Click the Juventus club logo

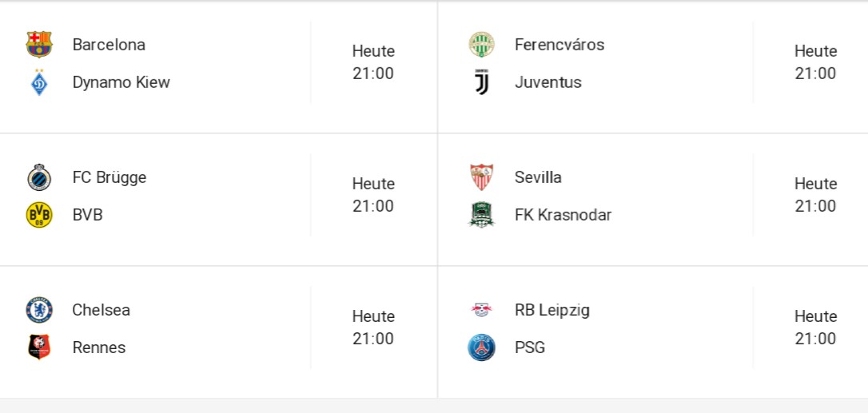481,82
